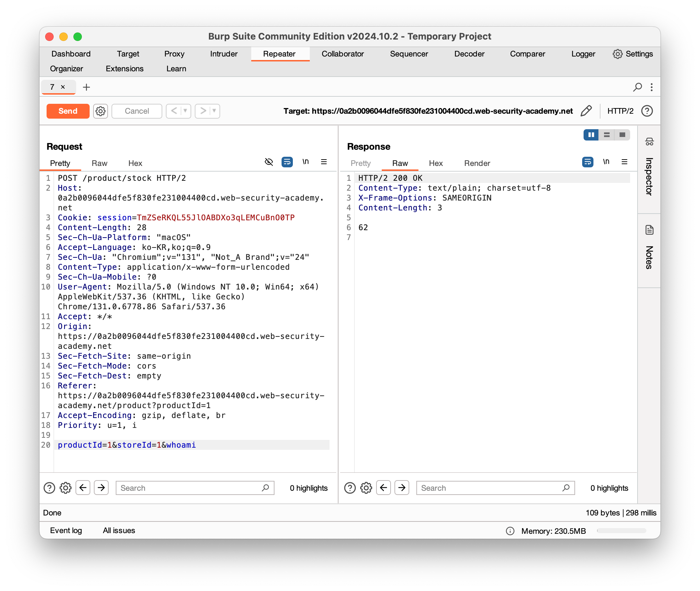Viewport: 700px width, 591px height.
Task: Click the Send request settings gear icon
Action: tap(101, 111)
